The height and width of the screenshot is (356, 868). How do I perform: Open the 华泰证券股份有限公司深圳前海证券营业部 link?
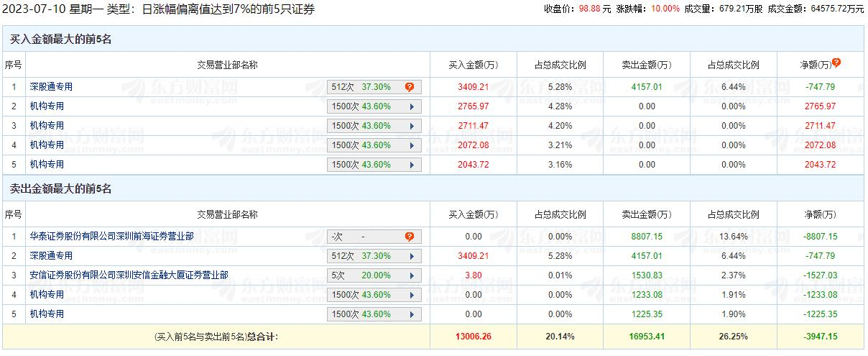coord(111,236)
